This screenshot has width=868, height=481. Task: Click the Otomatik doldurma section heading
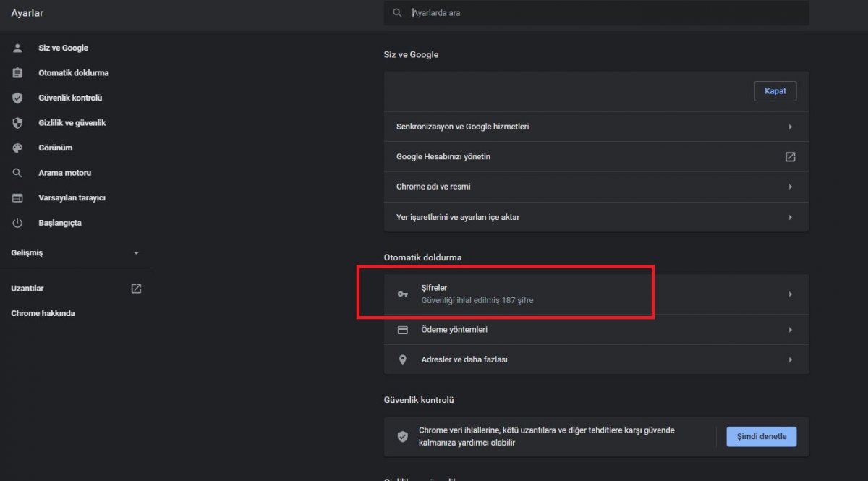pos(422,257)
